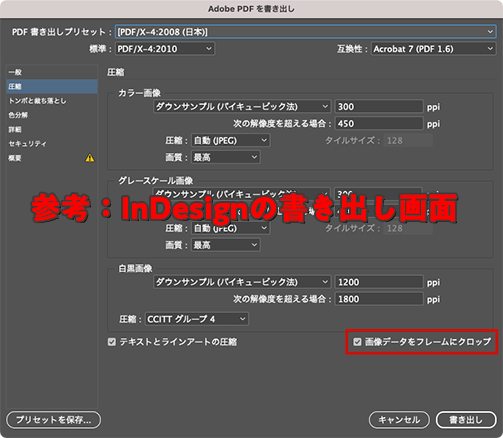Image resolution: width=503 pixels, height=438 pixels.
Task: Open カラー画像 downsample method dropdown
Action: pyautogui.click(x=242, y=107)
